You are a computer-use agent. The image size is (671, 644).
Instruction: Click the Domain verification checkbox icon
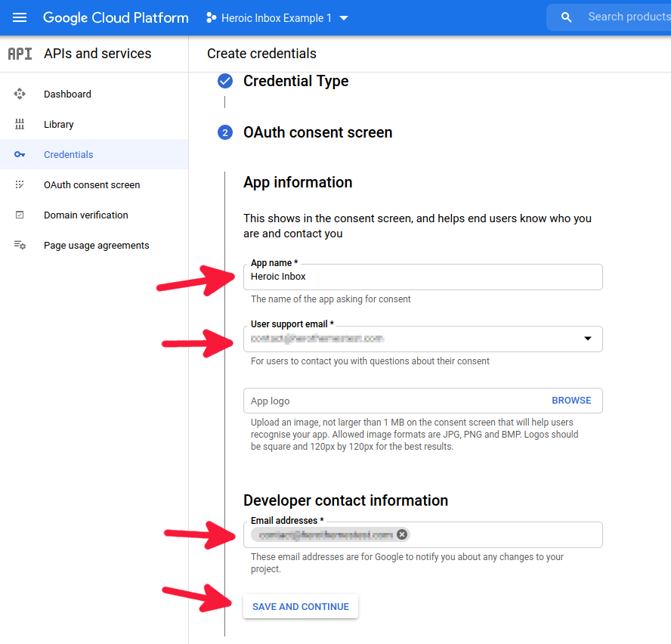coord(20,215)
